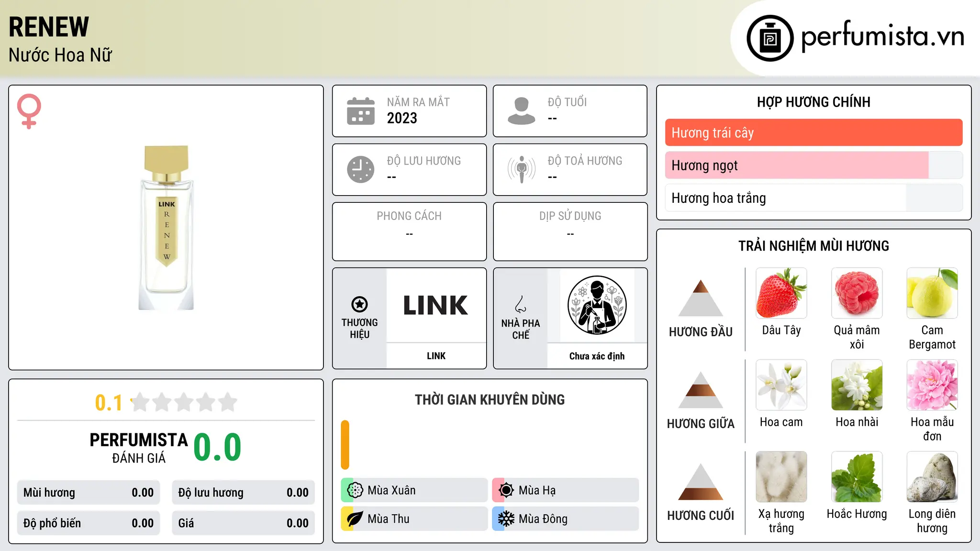Viewport: 980px width, 551px height.
Task: Open the Dâu Tây strawberry note image
Action: (x=781, y=293)
